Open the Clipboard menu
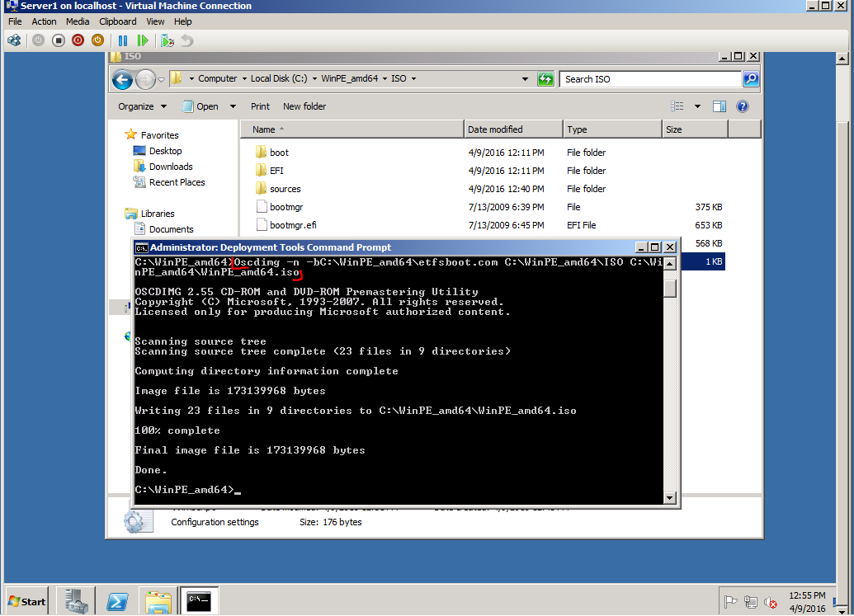Viewport: 854px width, 616px height. [118, 21]
